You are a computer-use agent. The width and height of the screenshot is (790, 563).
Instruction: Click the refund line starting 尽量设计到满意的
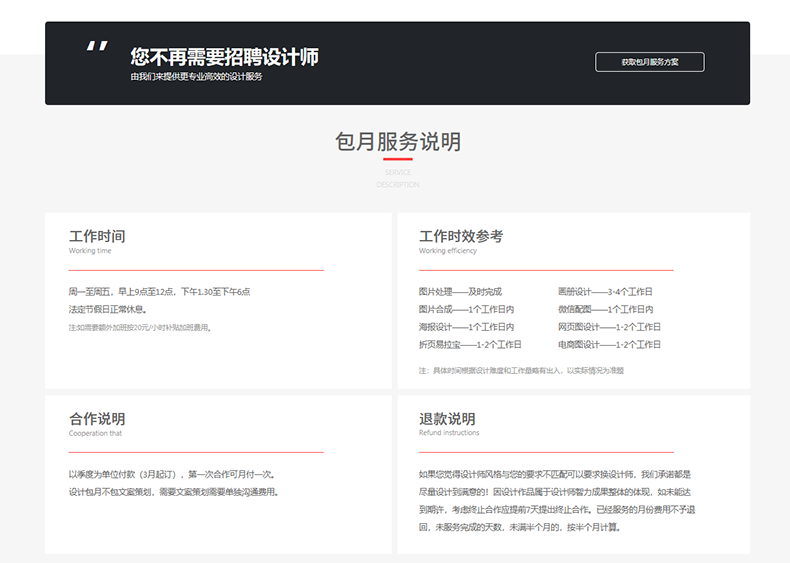point(555,492)
